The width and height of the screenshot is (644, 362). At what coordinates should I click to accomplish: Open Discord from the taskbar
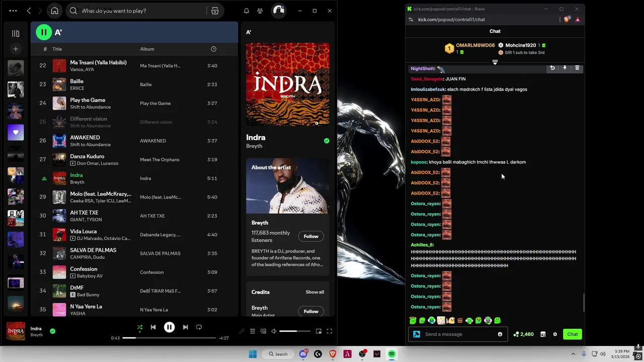303,354
